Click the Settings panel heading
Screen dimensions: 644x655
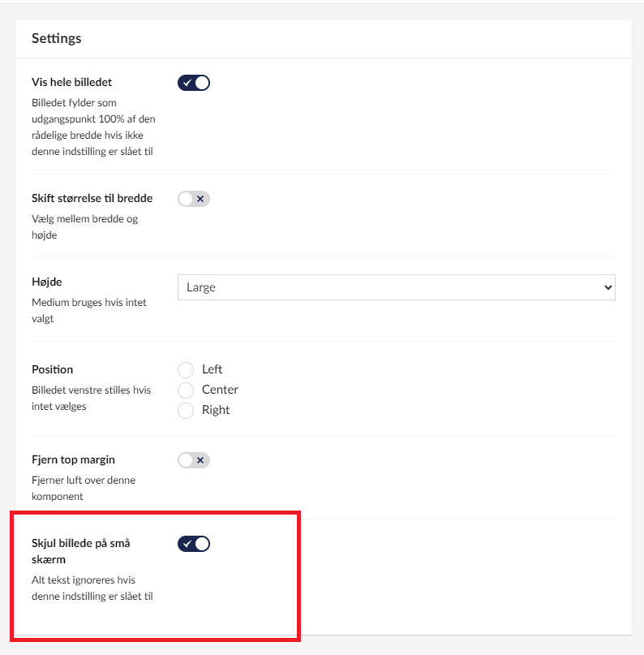tap(56, 38)
